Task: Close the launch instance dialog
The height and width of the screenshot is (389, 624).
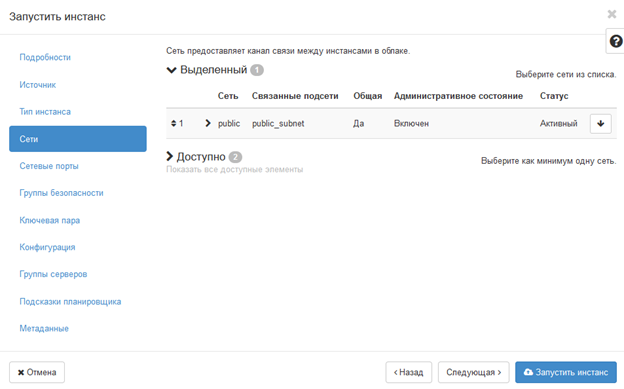Action: 612,14
